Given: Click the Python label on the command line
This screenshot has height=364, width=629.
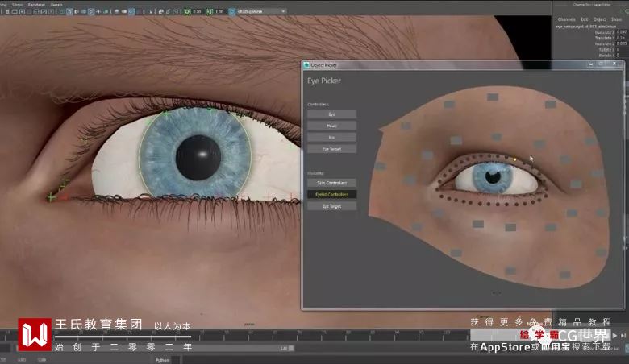Looking at the screenshot, I should (x=162, y=360).
